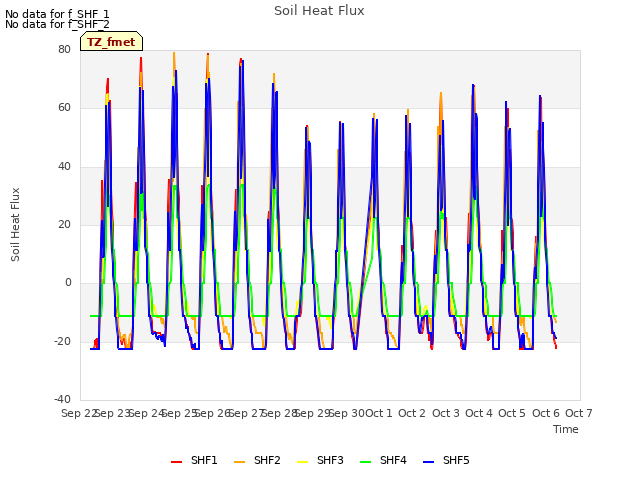Screen dimensions: 640x480
Task: Select the SHF1 legend entry
Action: click(194, 460)
